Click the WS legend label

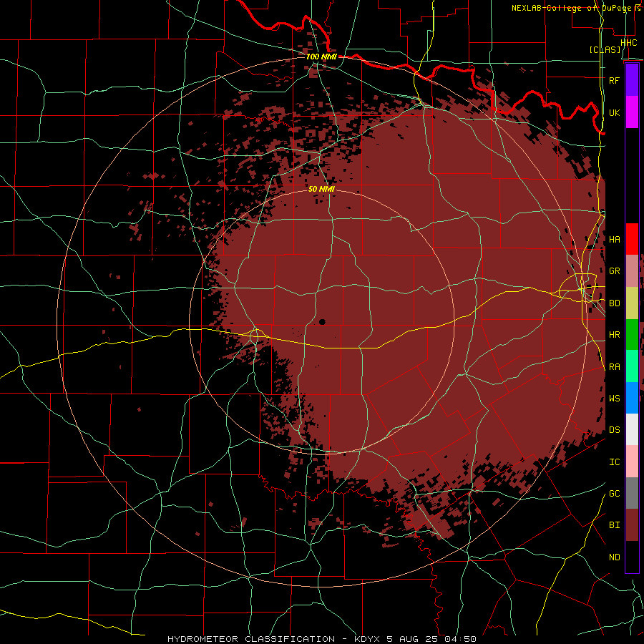click(614, 398)
